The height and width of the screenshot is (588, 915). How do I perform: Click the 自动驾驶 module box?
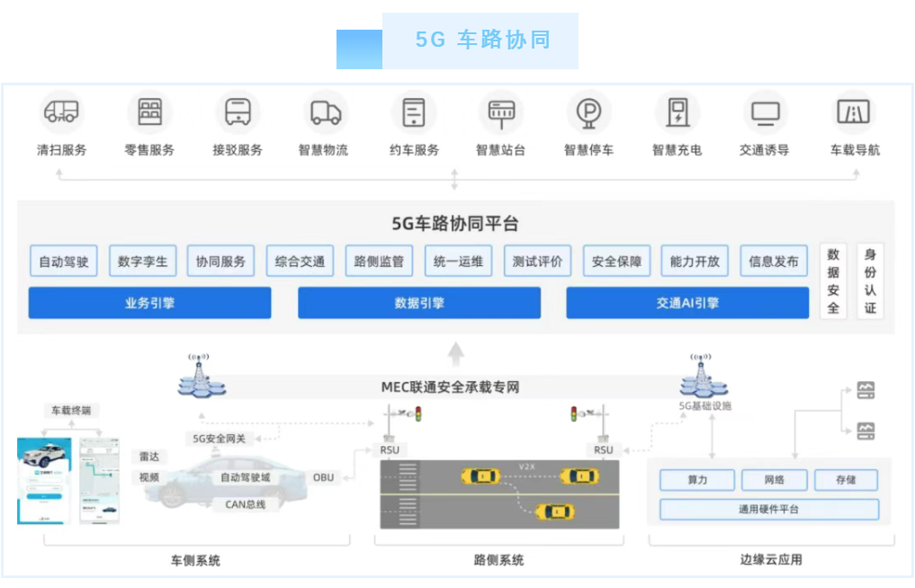coord(64,261)
